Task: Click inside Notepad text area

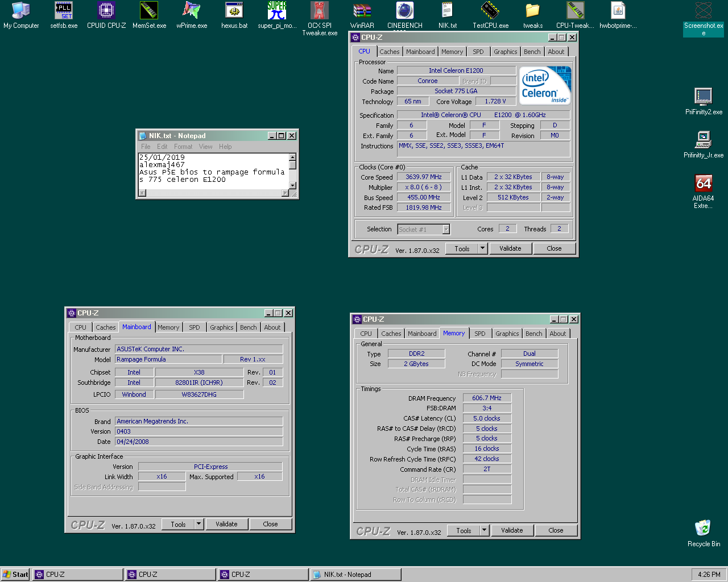Action: (x=213, y=171)
